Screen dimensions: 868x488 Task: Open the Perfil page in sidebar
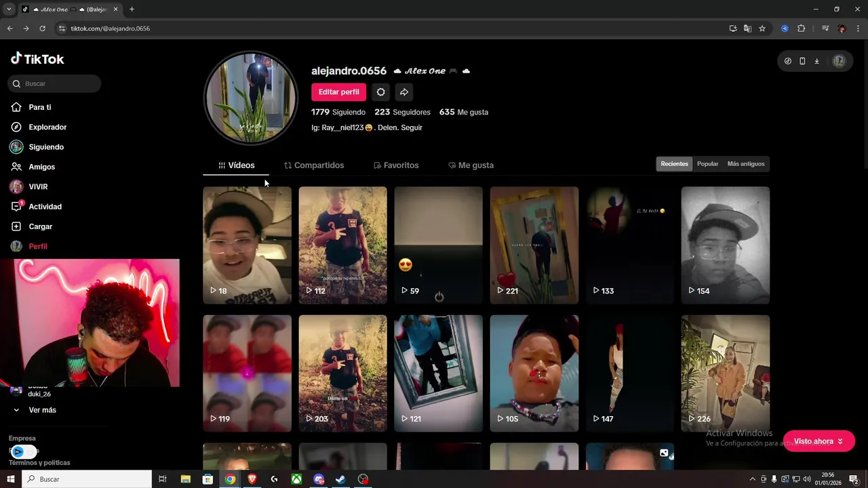(38, 246)
